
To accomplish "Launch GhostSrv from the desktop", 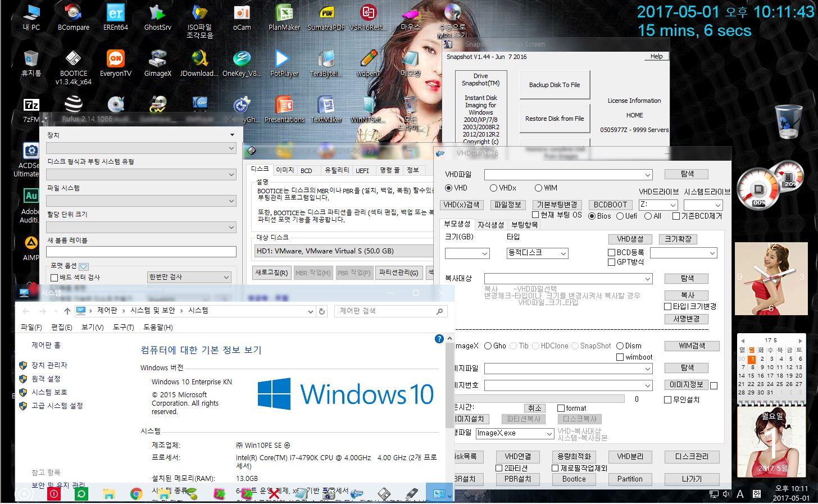I will pyautogui.click(x=157, y=17).
